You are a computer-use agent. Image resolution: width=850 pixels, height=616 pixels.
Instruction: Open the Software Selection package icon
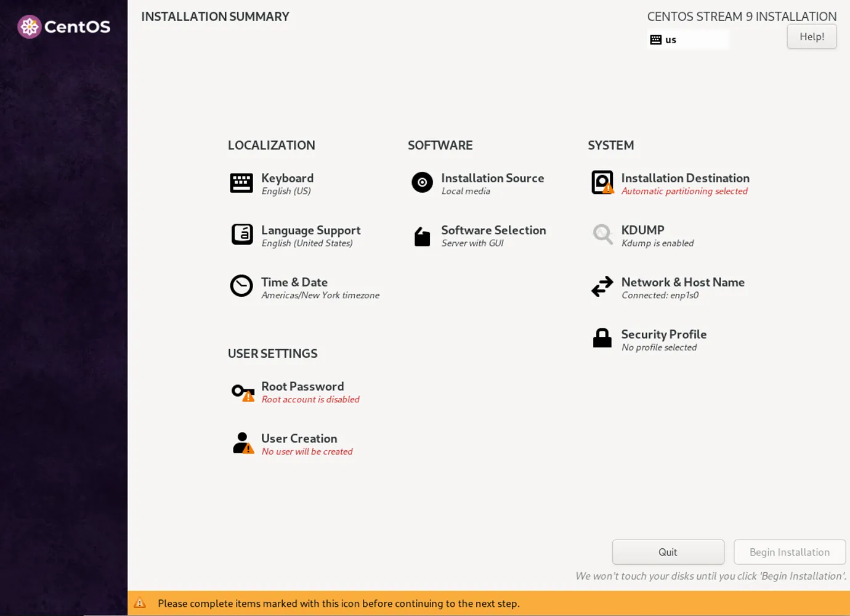click(422, 237)
